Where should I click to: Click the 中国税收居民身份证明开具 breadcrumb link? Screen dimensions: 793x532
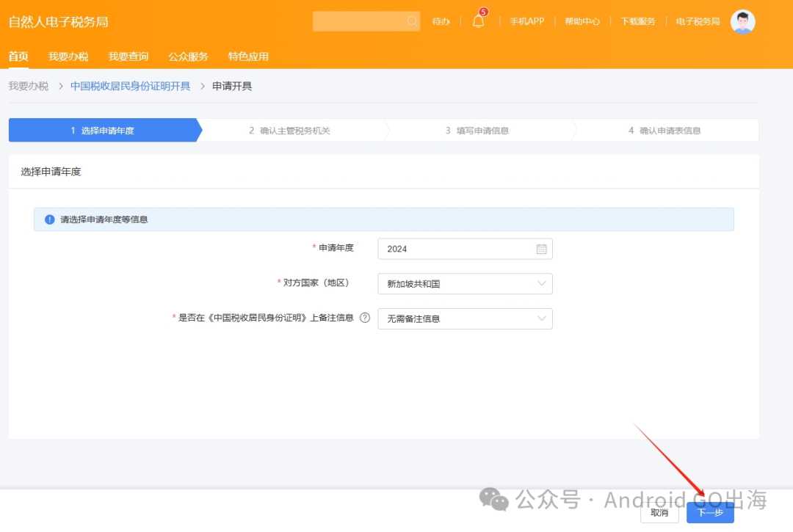129,86
